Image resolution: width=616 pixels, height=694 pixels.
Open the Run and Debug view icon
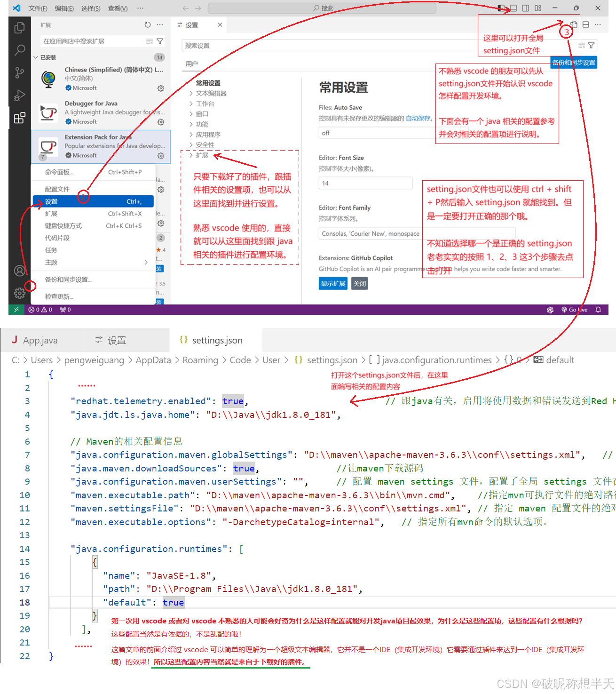click(x=19, y=95)
